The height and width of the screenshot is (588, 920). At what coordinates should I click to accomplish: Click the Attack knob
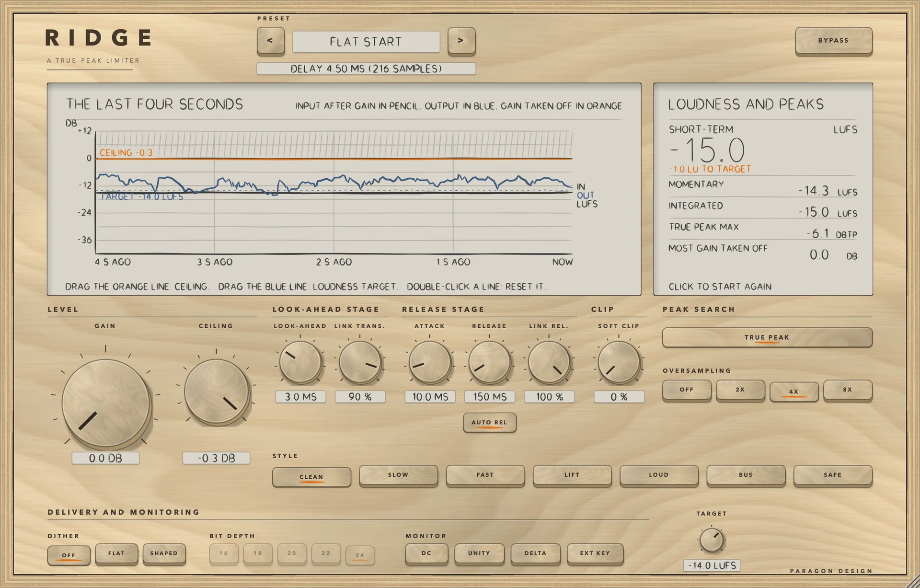[430, 362]
